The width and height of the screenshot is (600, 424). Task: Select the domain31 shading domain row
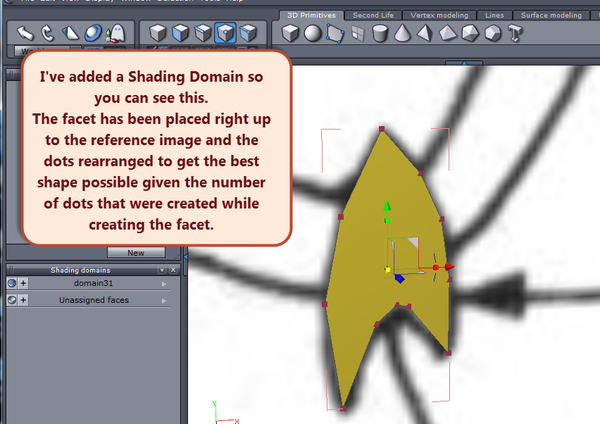pos(93,283)
